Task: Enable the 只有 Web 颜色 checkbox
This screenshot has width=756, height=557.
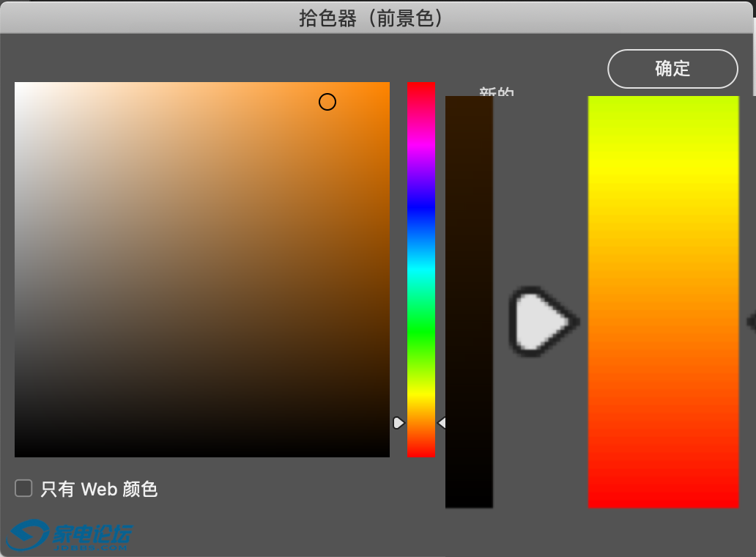Action: point(24,488)
